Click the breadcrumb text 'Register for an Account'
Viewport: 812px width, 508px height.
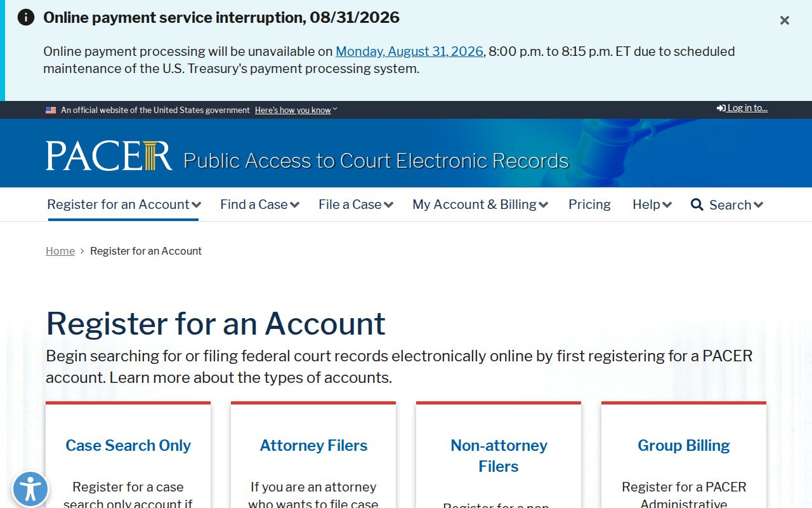[x=146, y=251]
